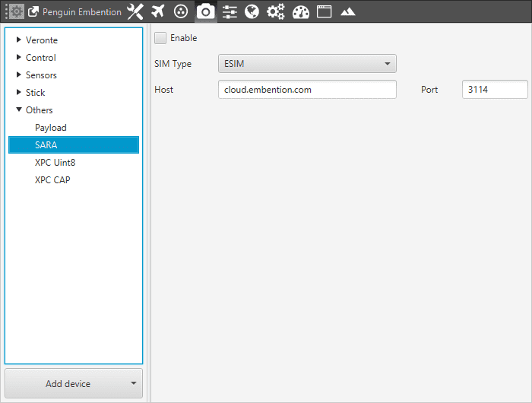
Task: Expand the Control tree node arrow
Action: tap(19, 57)
